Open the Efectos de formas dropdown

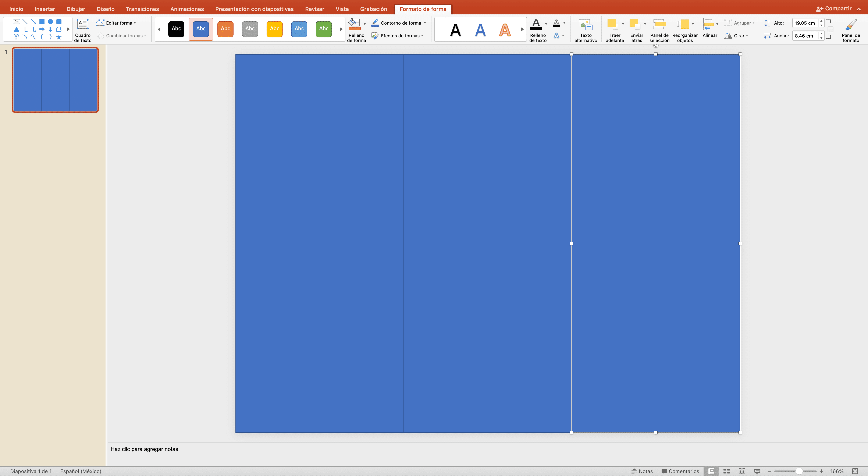[x=422, y=36]
